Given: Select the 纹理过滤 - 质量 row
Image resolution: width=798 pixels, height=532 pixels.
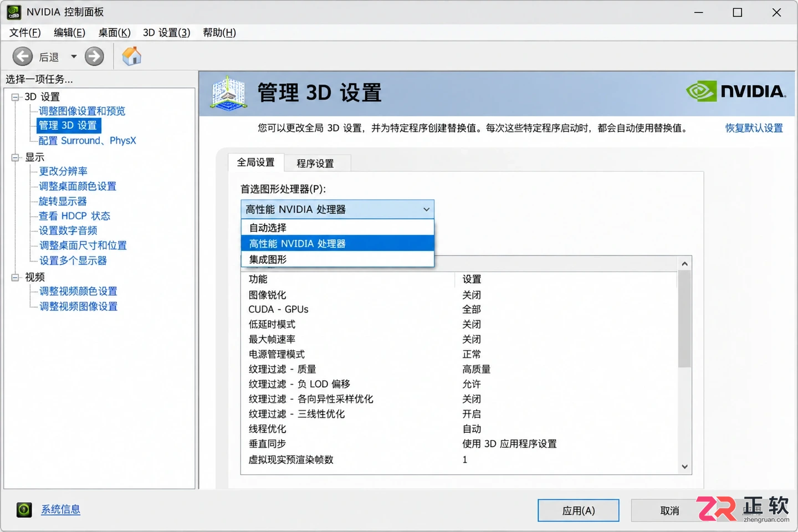Looking at the screenshot, I should click(x=459, y=369).
